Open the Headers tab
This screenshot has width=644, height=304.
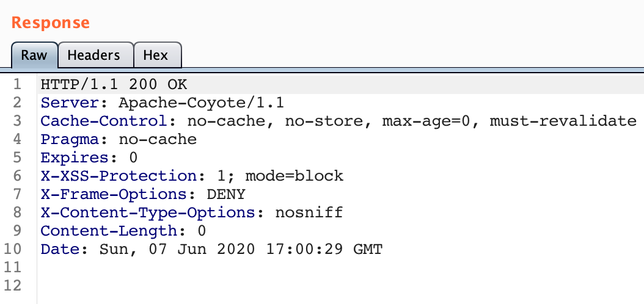[x=93, y=55]
